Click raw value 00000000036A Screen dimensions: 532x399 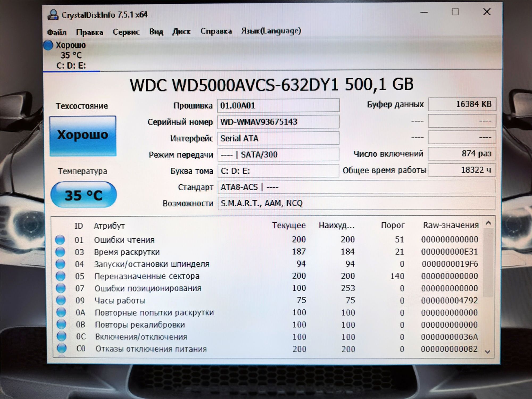pyautogui.click(x=449, y=337)
